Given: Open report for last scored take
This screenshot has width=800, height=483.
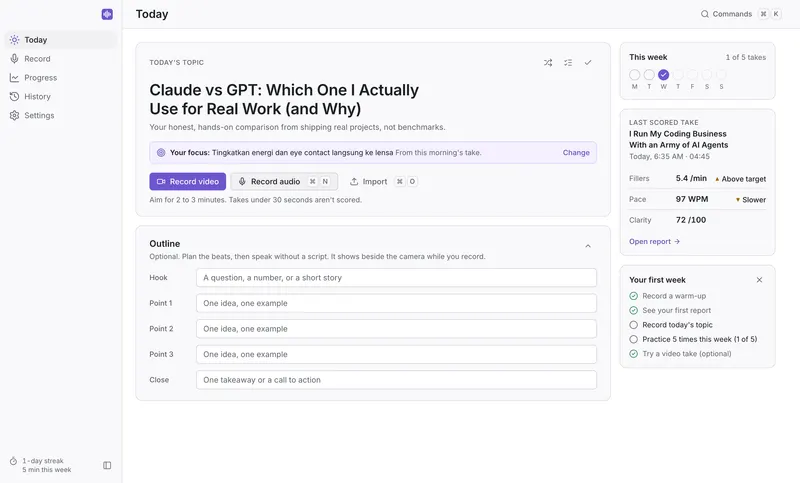Looking at the screenshot, I should 655,242.
